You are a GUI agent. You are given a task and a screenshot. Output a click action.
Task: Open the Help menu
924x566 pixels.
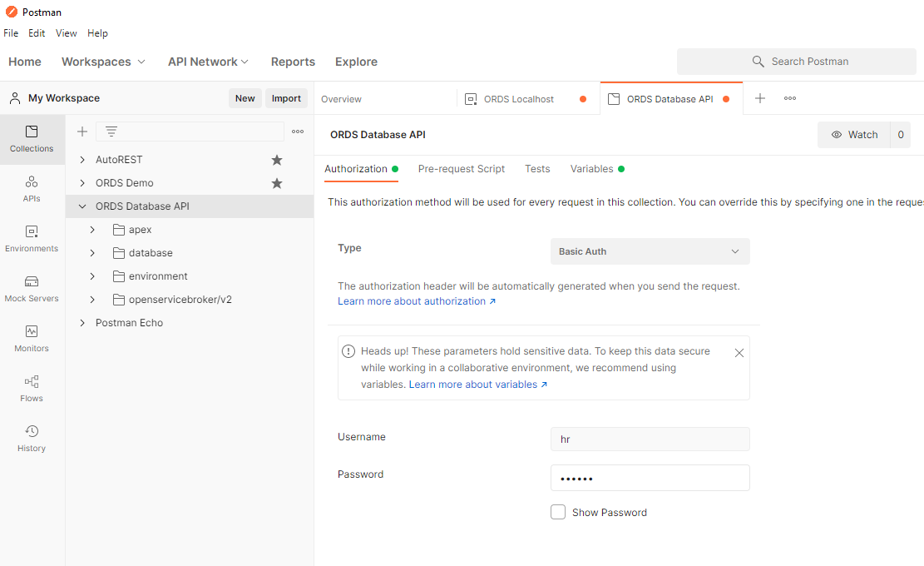coord(97,33)
